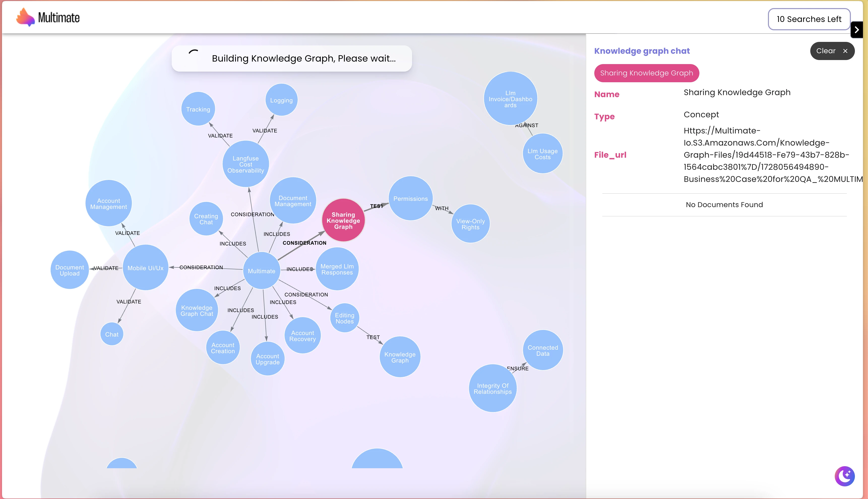Viewport: 868px width, 499px height.
Task: Select the Document Upload node
Action: (x=70, y=270)
